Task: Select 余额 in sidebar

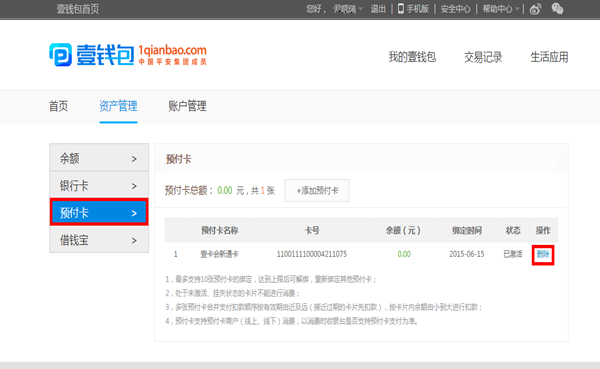Action: click(x=99, y=157)
